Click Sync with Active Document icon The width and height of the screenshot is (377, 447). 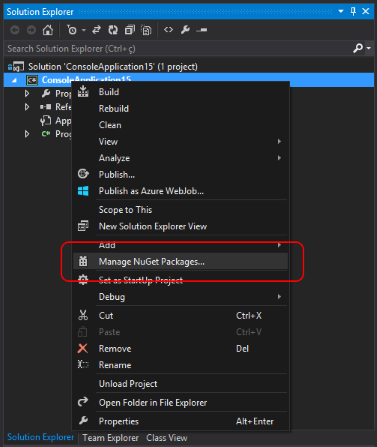point(96,30)
